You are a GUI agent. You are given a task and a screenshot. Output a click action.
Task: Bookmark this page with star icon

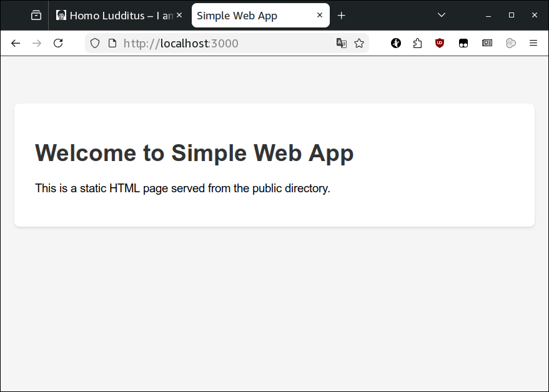pos(359,43)
